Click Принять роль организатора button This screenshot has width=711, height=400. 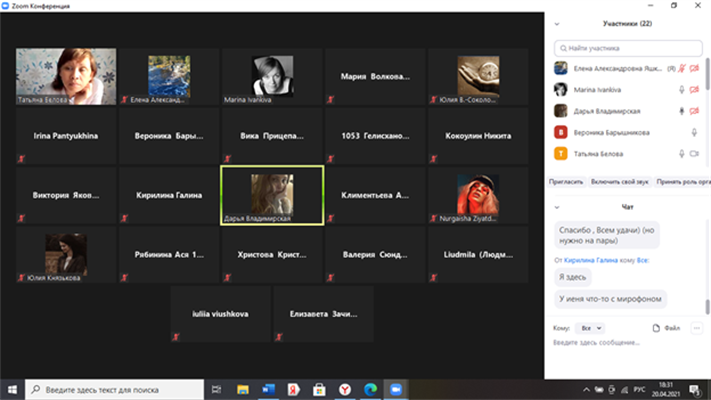coord(682,182)
